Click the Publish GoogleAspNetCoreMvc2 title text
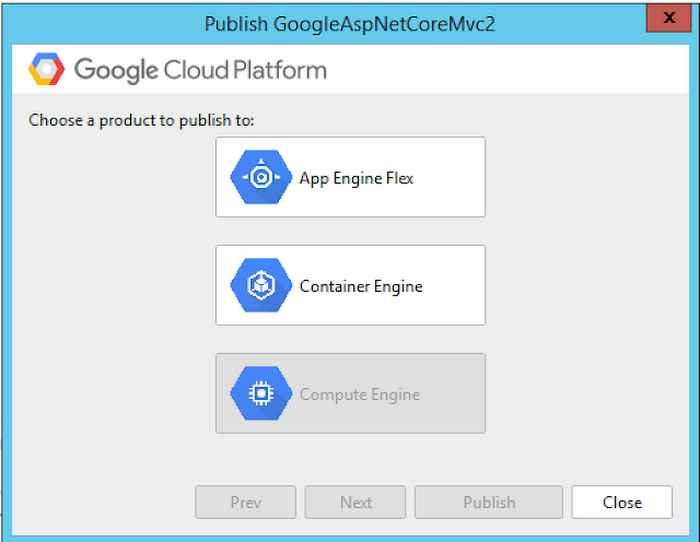 (350, 24)
